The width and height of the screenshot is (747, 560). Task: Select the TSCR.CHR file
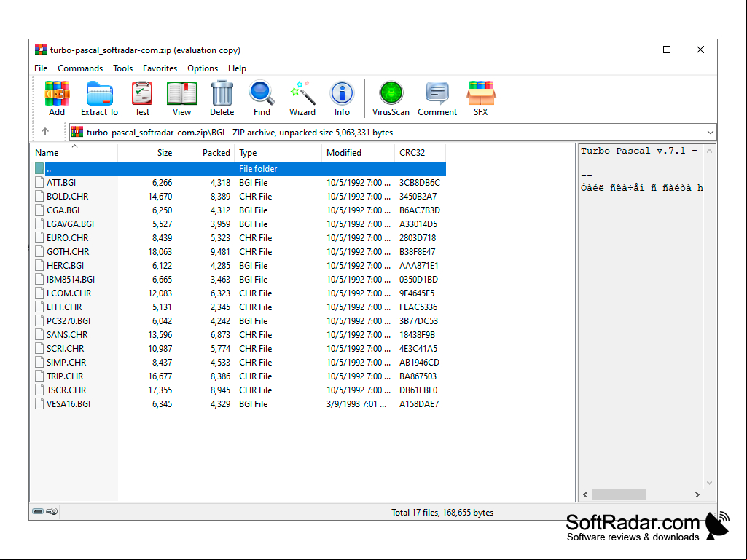pos(240,390)
